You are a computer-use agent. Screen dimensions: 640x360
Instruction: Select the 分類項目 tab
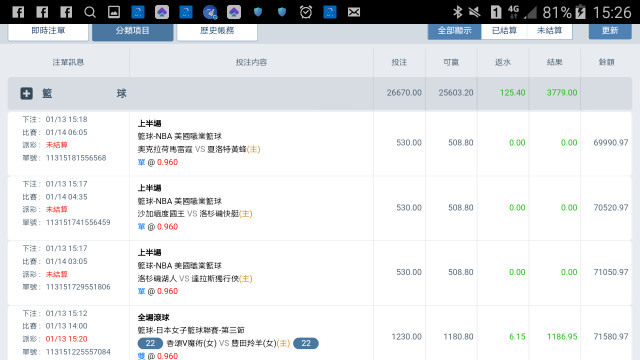coord(133,31)
